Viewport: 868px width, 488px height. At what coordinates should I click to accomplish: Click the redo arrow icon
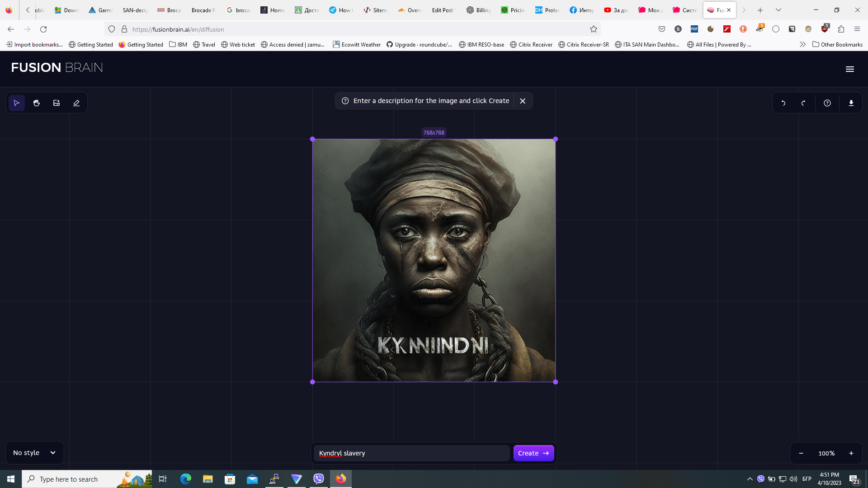pyautogui.click(x=803, y=103)
